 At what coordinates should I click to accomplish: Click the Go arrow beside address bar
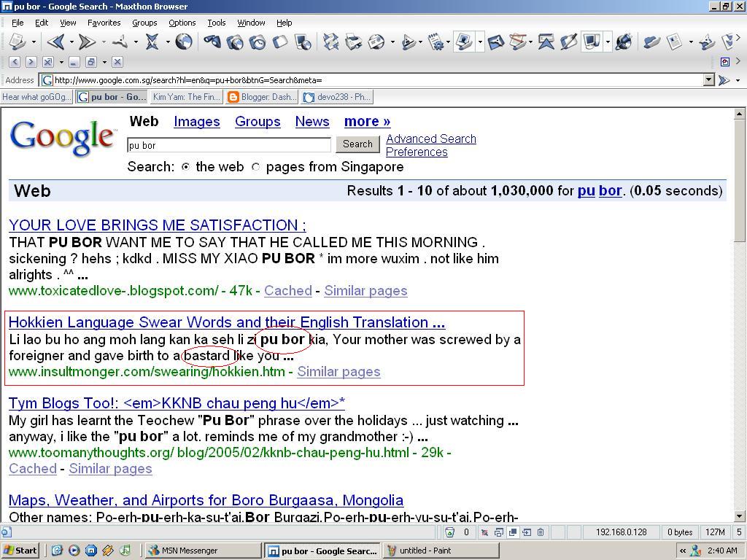pos(724,80)
